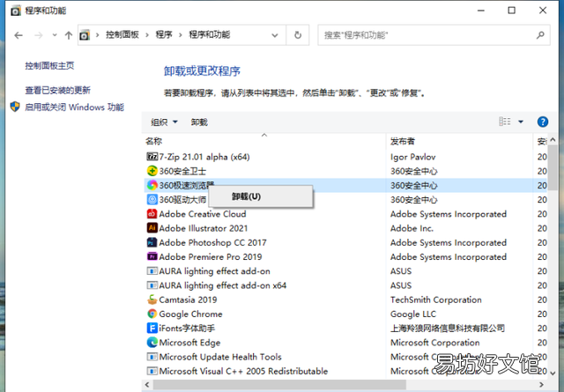Refresh the 程序和功能 list
The image size is (564, 392).
pyautogui.click(x=298, y=35)
